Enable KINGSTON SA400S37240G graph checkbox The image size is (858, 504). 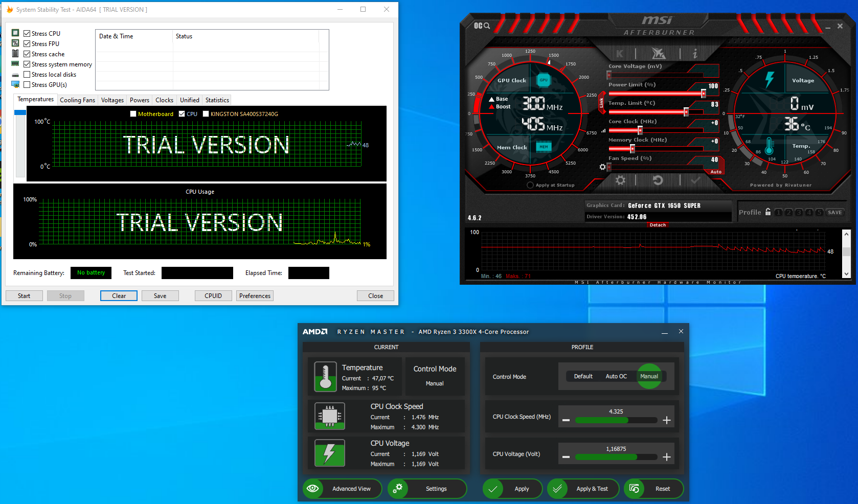pyautogui.click(x=206, y=114)
